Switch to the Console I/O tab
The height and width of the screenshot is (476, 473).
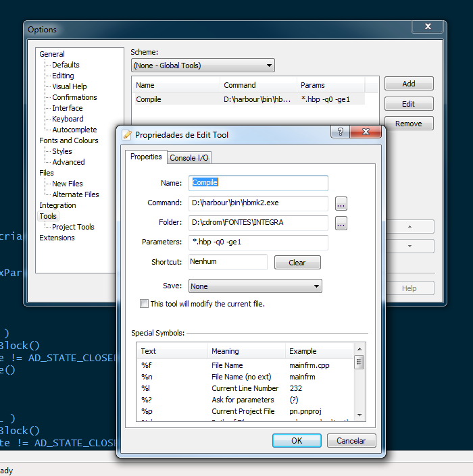(189, 157)
